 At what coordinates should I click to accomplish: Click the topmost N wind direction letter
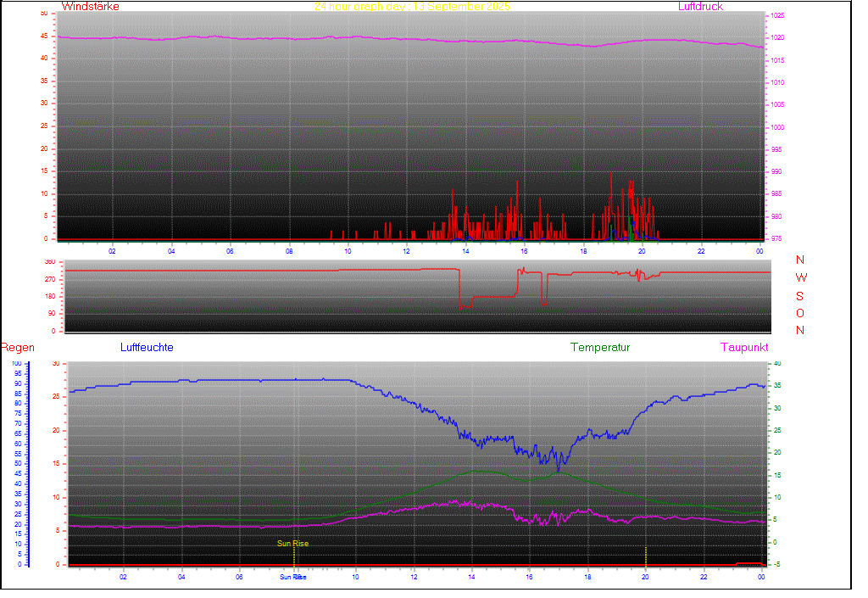800,260
